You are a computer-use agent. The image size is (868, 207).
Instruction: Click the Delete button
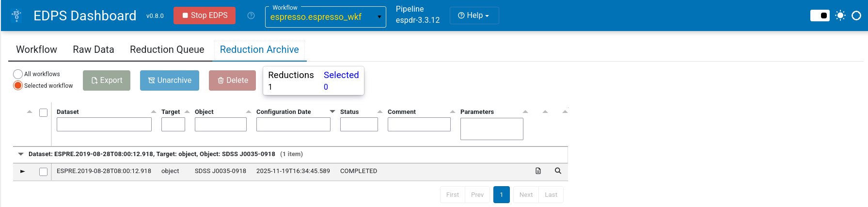click(x=232, y=80)
